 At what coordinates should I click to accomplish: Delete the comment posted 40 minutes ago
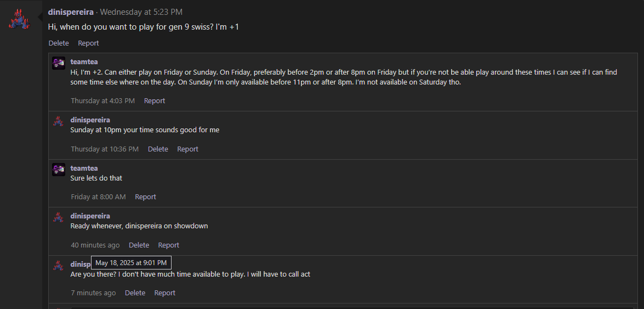point(139,245)
